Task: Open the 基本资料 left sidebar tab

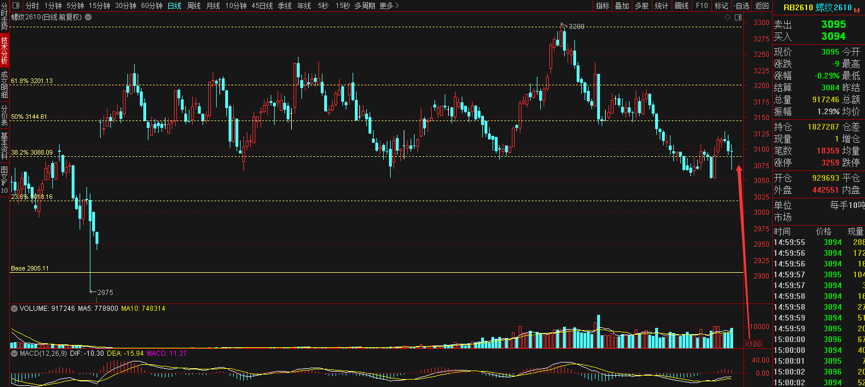Action: (4, 146)
